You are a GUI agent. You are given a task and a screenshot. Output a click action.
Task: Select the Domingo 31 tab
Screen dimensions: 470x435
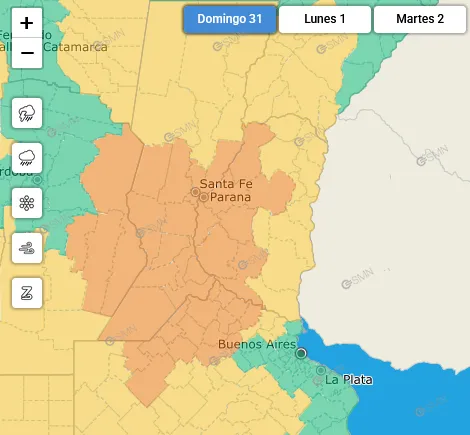pos(230,19)
